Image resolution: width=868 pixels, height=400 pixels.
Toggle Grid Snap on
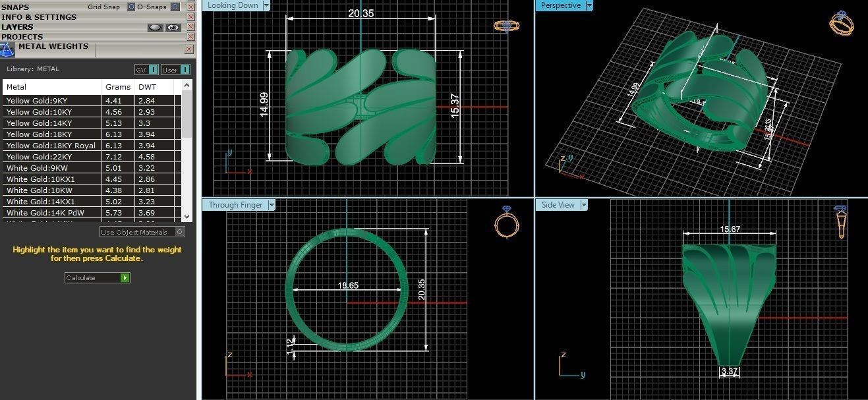pos(130,7)
